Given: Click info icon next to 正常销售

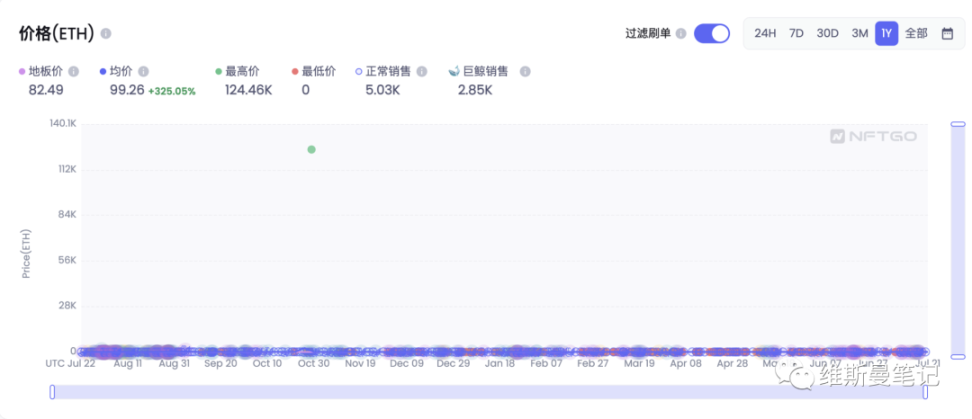Looking at the screenshot, I should tap(422, 72).
